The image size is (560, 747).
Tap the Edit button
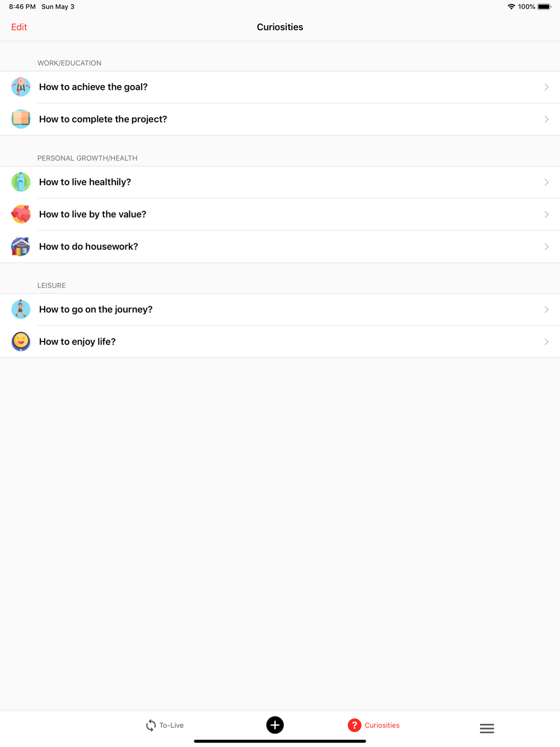pyautogui.click(x=19, y=27)
